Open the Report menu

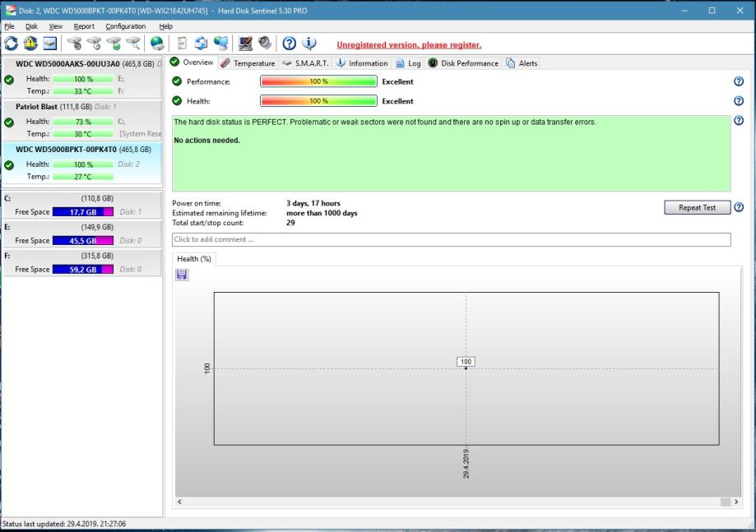84,26
